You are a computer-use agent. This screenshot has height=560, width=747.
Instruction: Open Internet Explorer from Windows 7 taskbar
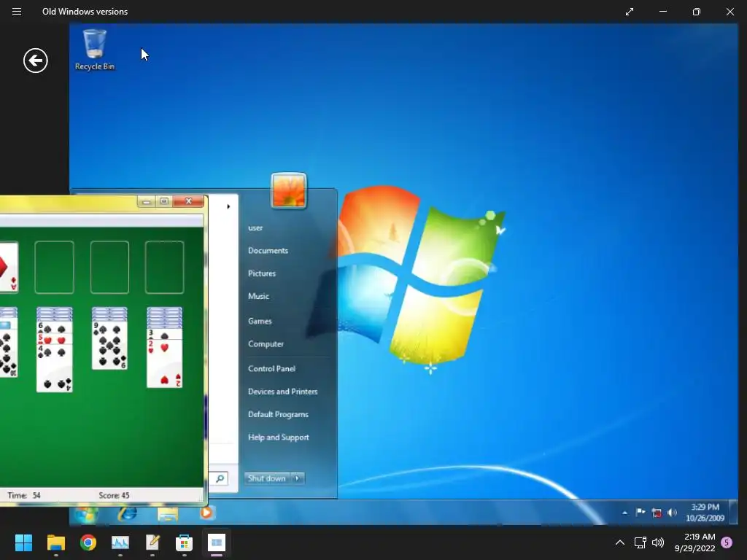[x=127, y=513]
